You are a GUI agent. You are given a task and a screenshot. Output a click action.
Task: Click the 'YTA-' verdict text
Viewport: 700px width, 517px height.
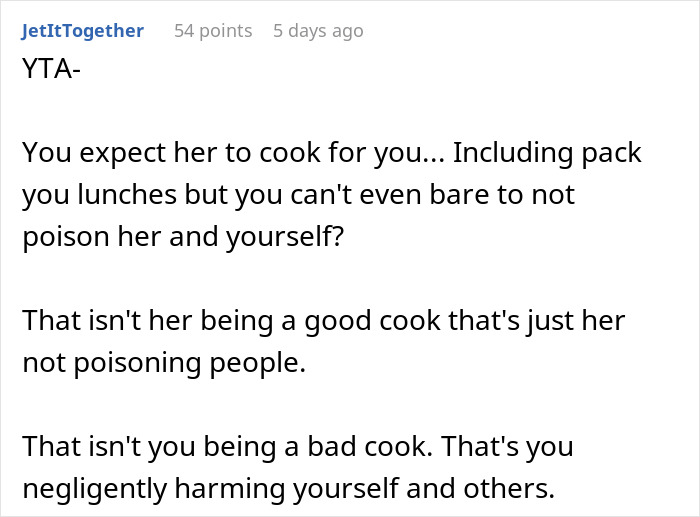[51, 69]
